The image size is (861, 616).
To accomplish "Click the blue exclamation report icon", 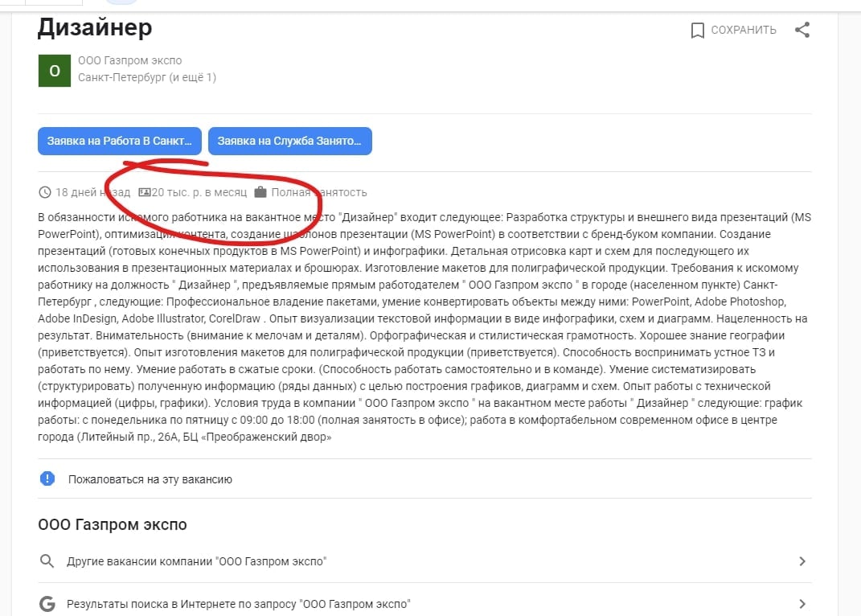I will pyautogui.click(x=47, y=478).
